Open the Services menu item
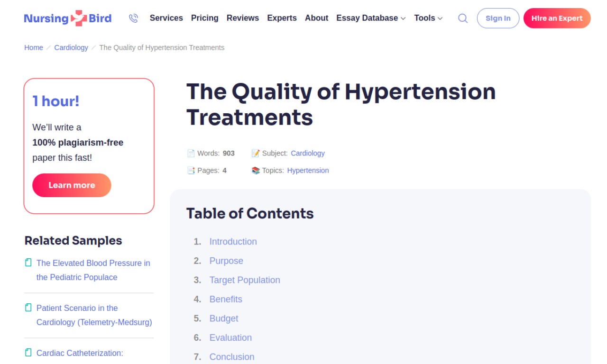This screenshot has height=364, width=607. click(166, 18)
